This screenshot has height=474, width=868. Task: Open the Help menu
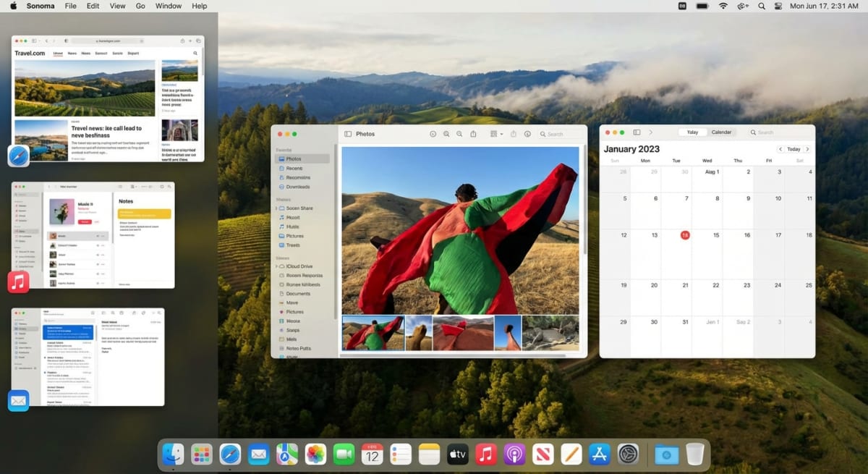200,6
